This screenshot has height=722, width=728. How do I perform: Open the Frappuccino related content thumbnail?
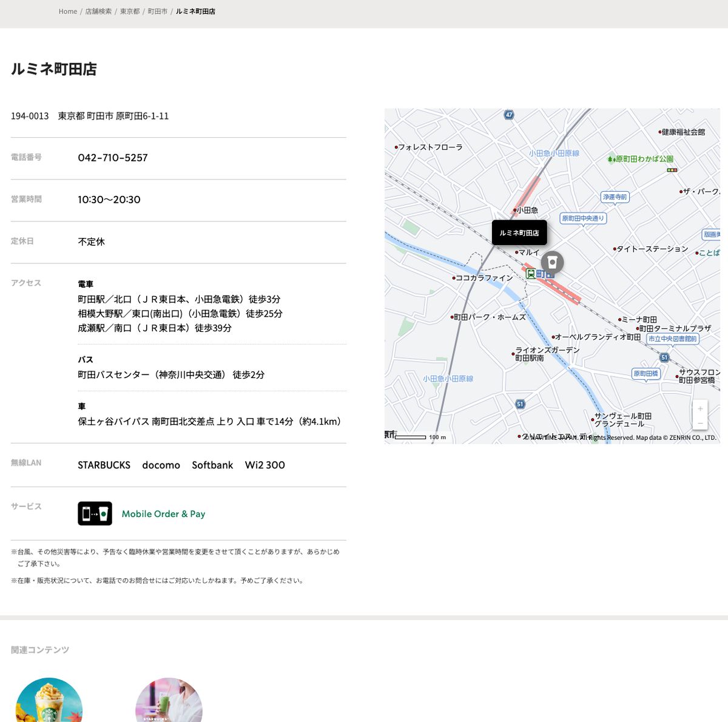click(x=49, y=700)
